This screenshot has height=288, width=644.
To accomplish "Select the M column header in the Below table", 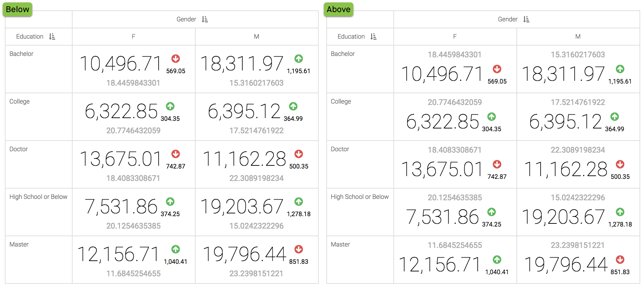I will 256,37.
